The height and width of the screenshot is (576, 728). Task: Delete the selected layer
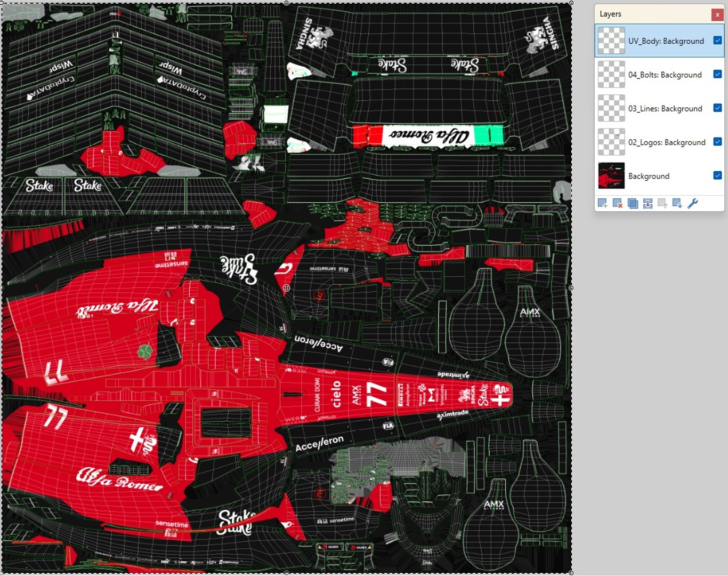pos(618,203)
